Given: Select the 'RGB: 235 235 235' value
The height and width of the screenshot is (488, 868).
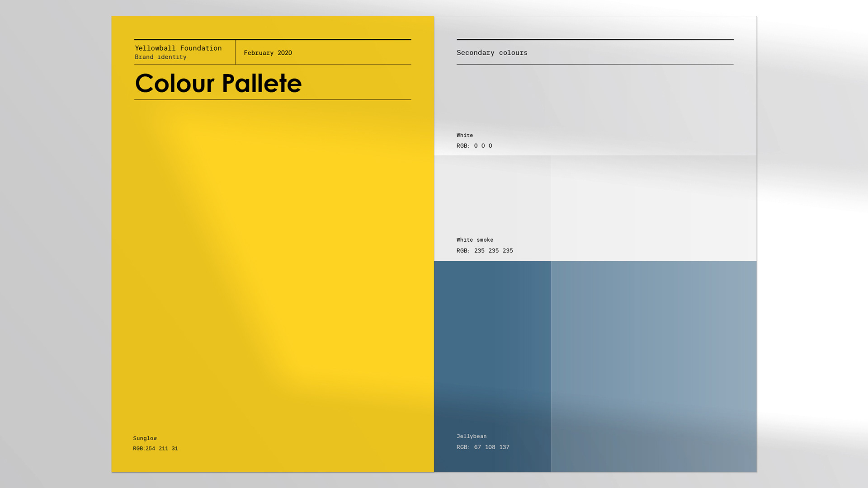Looking at the screenshot, I should point(485,250).
